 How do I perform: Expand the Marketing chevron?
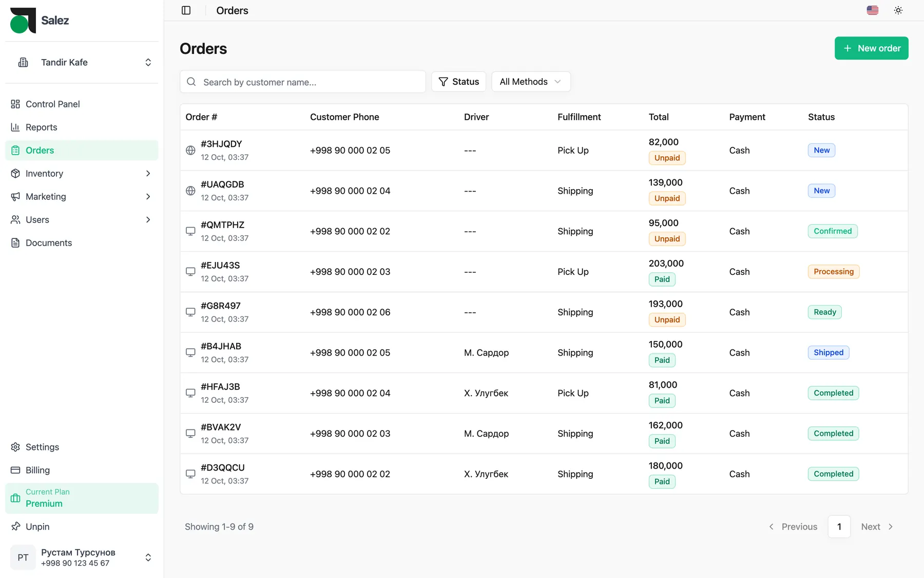point(148,196)
